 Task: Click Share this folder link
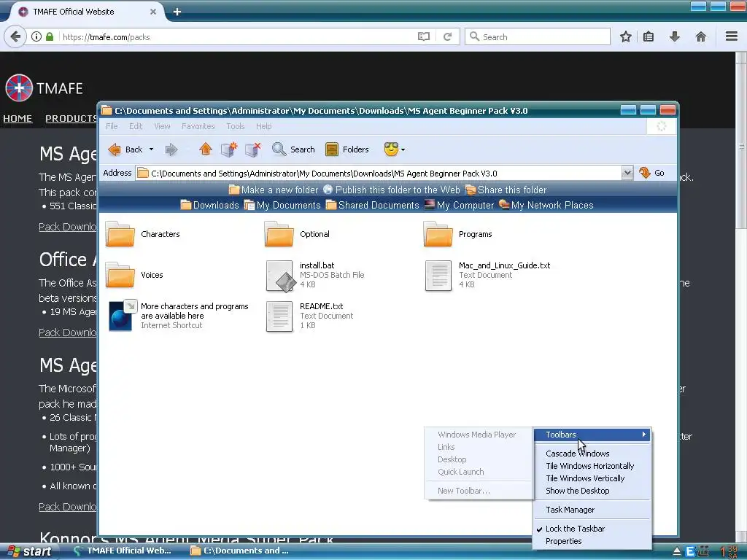click(x=506, y=190)
